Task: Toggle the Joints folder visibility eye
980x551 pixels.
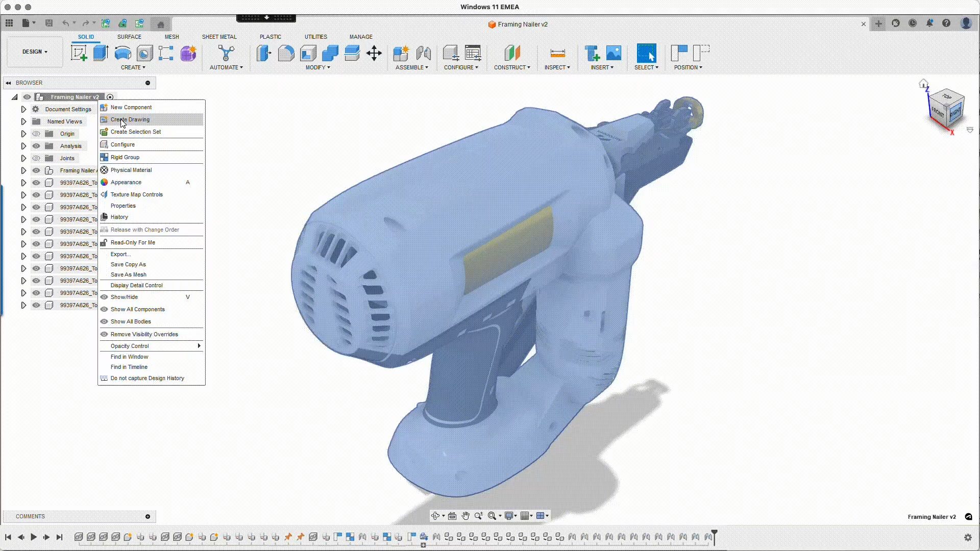Action: [x=36, y=158]
